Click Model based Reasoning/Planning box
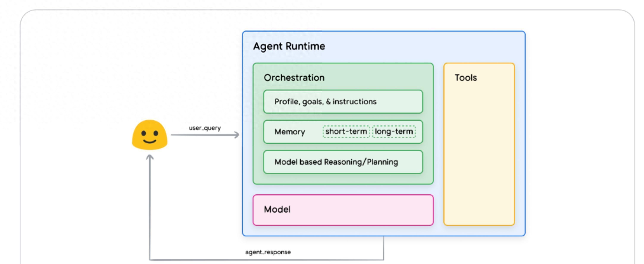 click(x=343, y=162)
